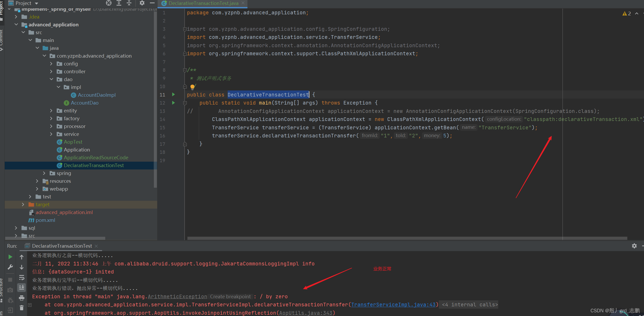Click the Create breakpoint link

tap(230, 296)
